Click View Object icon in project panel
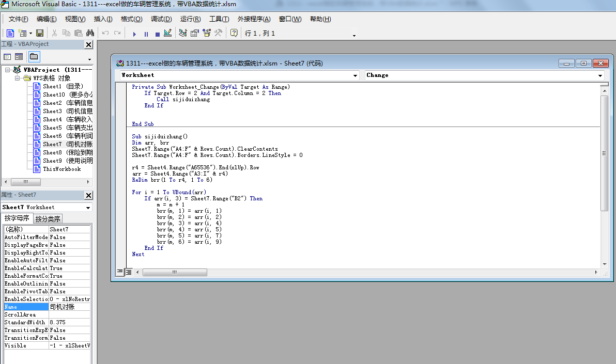Screen dimensions: 616x364 [19, 57]
